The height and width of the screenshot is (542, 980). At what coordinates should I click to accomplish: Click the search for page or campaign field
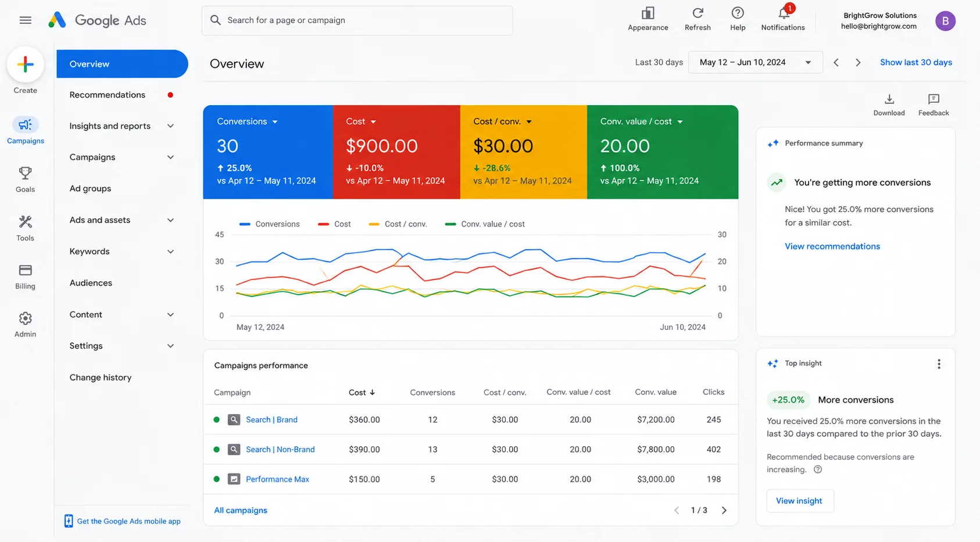[x=357, y=20]
